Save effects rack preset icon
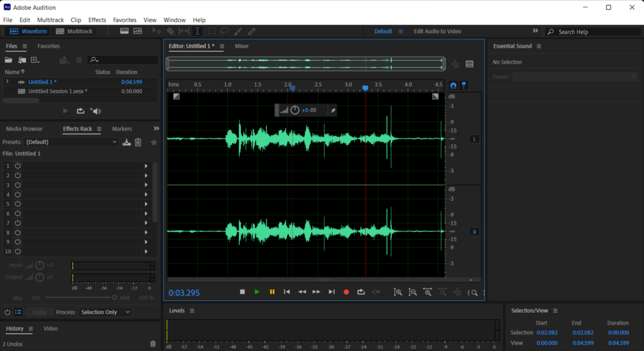Screen dimensions: 644x351 126,142
